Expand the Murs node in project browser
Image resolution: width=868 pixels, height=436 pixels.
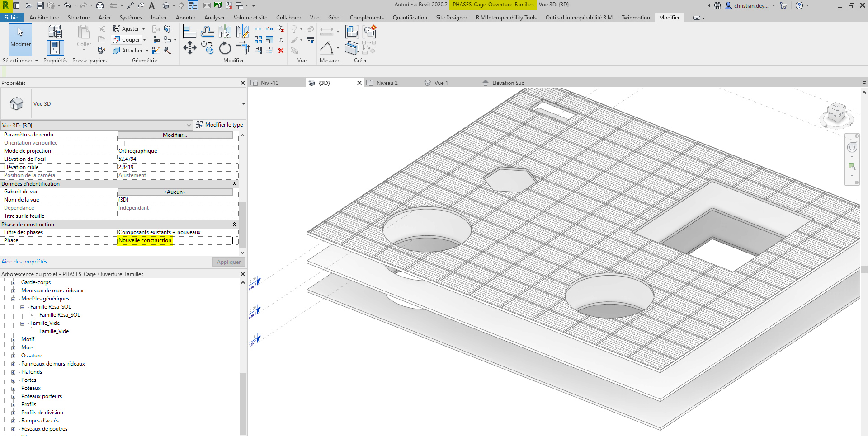click(x=14, y=348)
